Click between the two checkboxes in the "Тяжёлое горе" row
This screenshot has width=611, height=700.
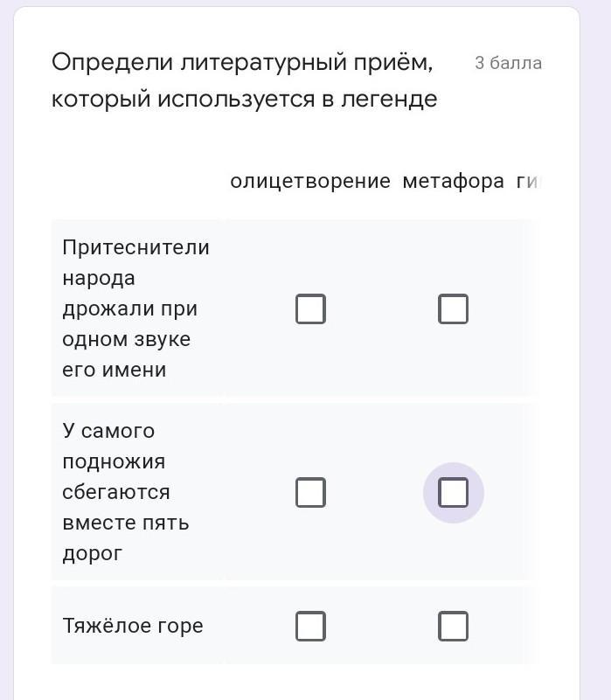coord(381,626)
